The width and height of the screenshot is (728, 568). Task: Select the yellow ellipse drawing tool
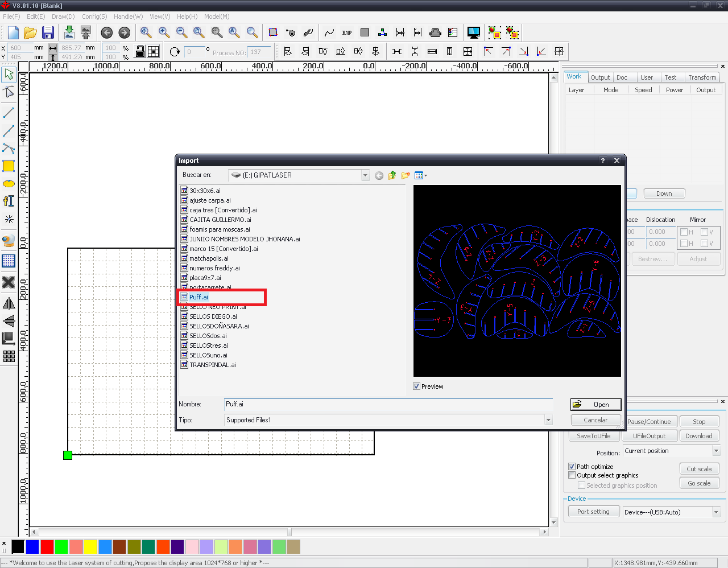point(9,184)
